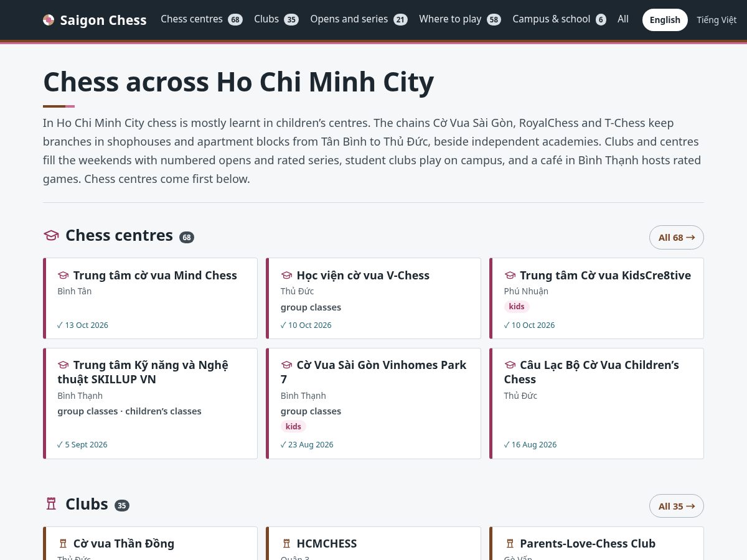The image size is (747, 560).
Task: Click the rook icon on HCMCHESS card
Action: click(286, 543)
